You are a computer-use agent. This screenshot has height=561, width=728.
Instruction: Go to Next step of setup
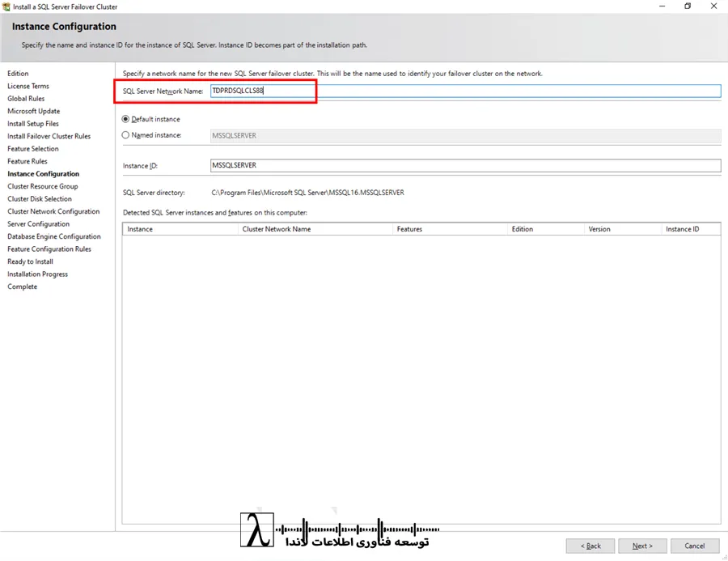pyautogui.click(x=642, y=546)
